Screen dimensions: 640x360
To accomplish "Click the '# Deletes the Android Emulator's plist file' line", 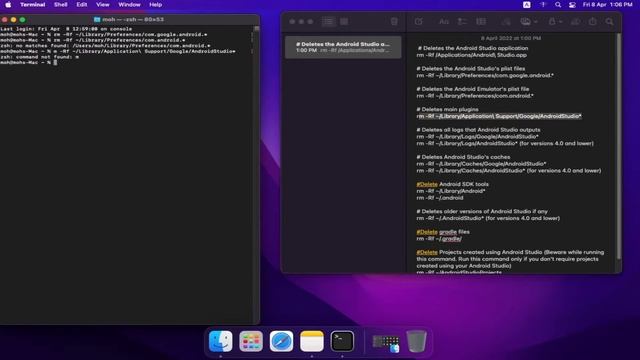I will (473, 89).
